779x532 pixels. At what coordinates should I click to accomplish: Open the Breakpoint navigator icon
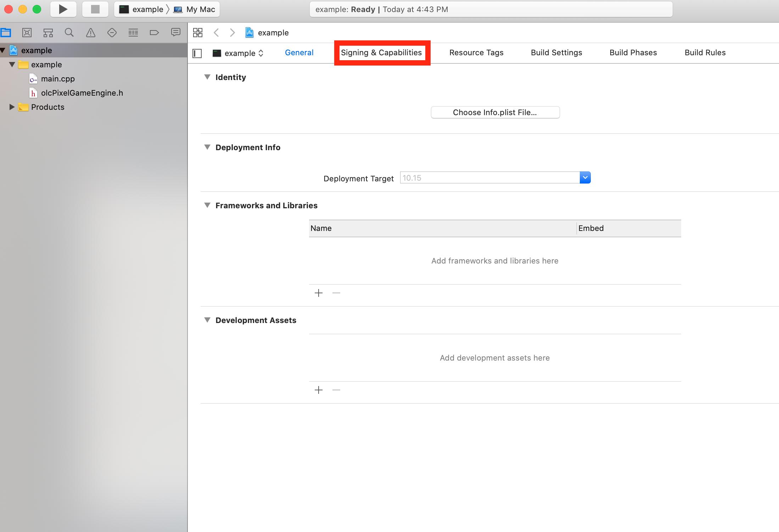pyautogui.click(x=154, y=33)
